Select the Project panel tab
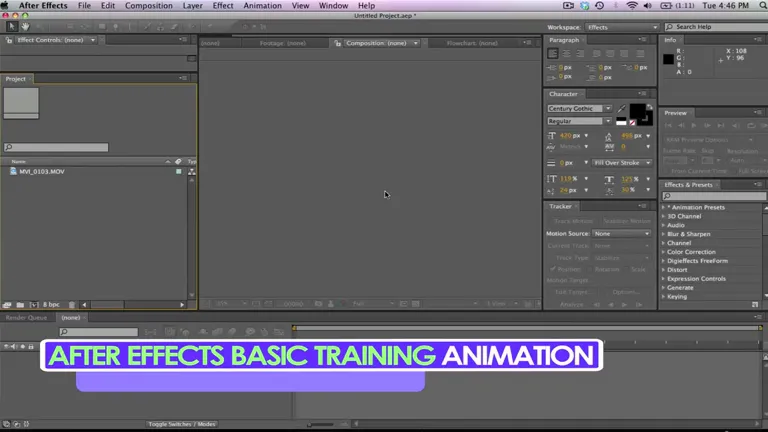The height and width of the screenshot is (432, 768). click(x=16, y=78)
